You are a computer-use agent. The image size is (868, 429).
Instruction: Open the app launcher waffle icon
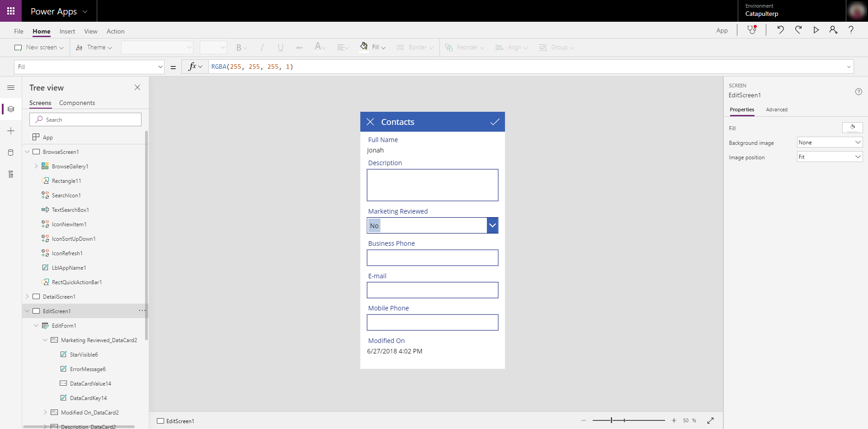[x=11, y=11]
